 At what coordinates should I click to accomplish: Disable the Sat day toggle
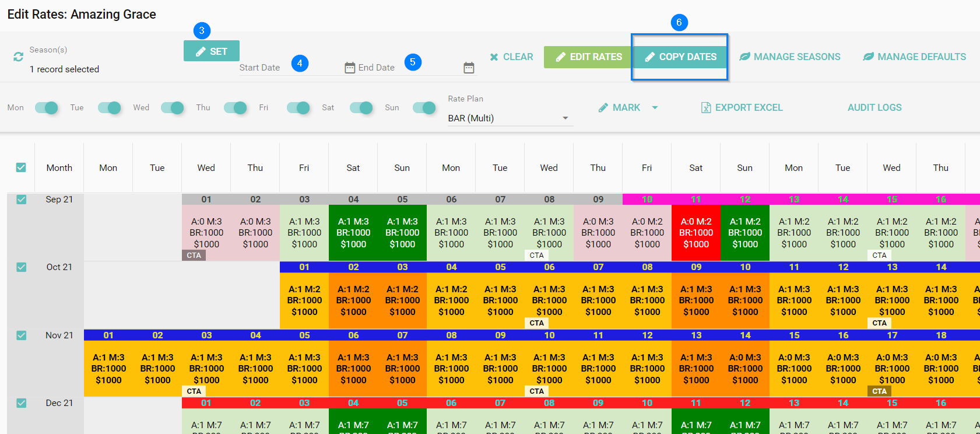[361, 108]
